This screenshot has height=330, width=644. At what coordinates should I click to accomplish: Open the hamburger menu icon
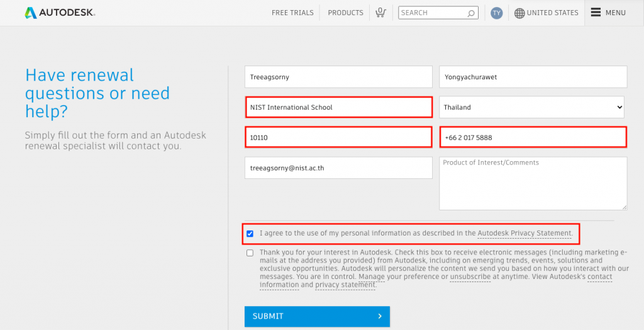596,13
